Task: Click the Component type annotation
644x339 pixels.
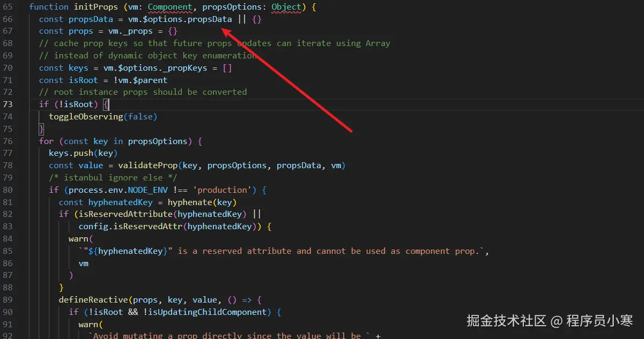Action: click(170, 7)
